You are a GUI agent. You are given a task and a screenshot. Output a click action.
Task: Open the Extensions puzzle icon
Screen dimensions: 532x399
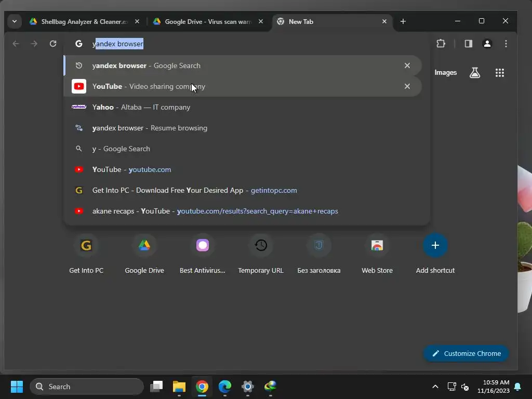click(x=441, y=44)
